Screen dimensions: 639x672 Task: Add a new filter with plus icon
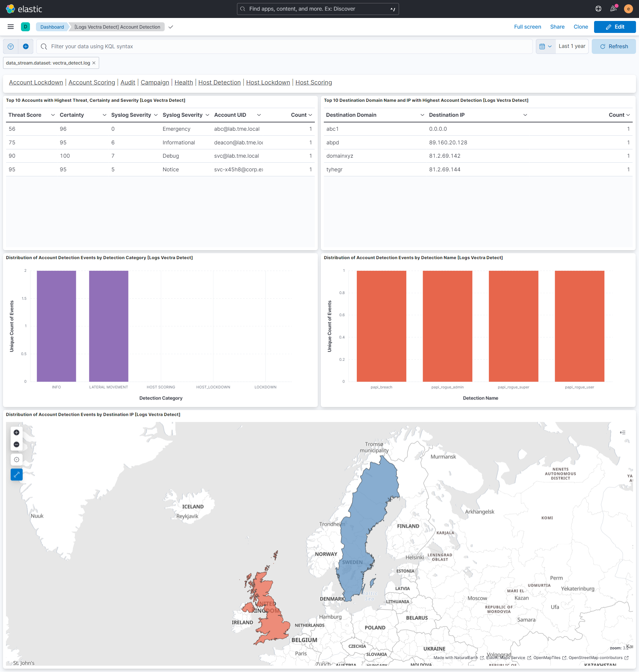(26, 46)
